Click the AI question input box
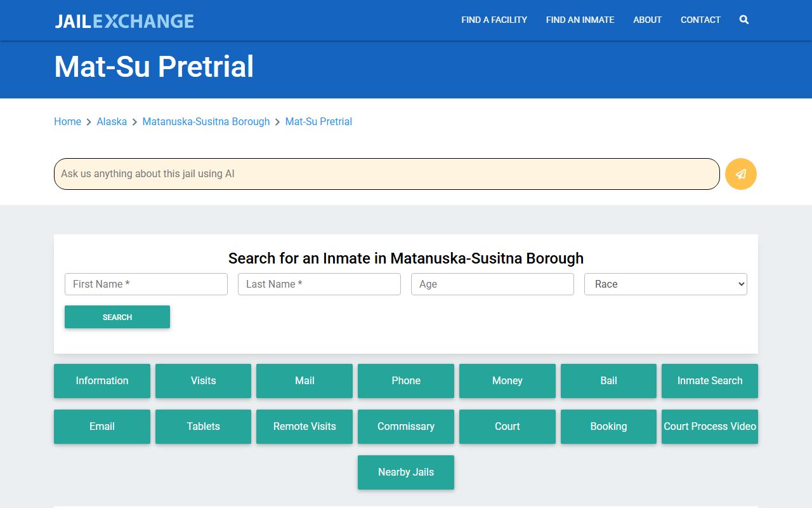 tap(386, 174)
